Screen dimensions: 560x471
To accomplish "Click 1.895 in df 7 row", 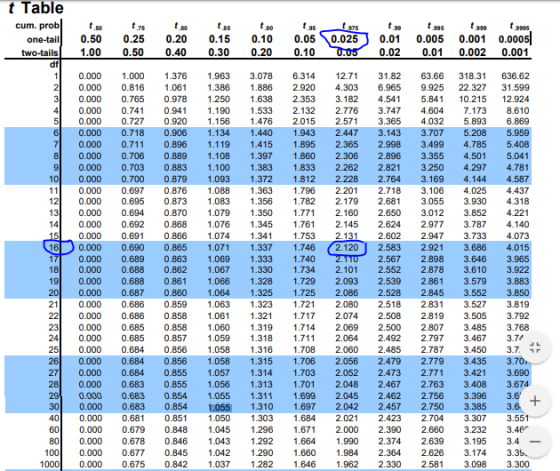I will pos(304,145).
